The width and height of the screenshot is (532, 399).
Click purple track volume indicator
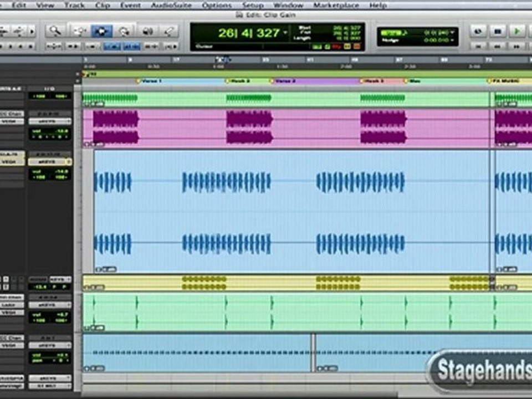click(x=50, y=131)
